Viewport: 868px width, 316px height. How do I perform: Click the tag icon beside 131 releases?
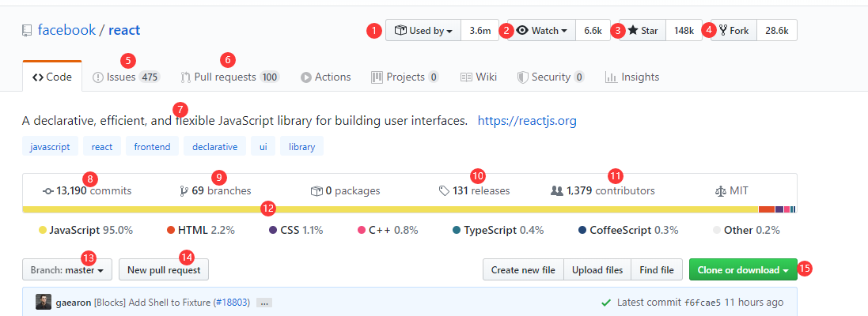(x=444, y=191)
